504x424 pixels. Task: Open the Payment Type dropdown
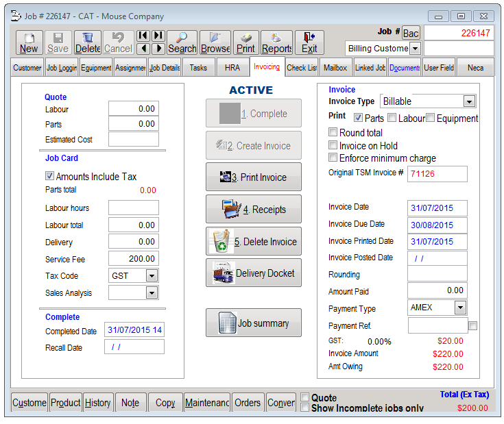click(x=460, y=308)
